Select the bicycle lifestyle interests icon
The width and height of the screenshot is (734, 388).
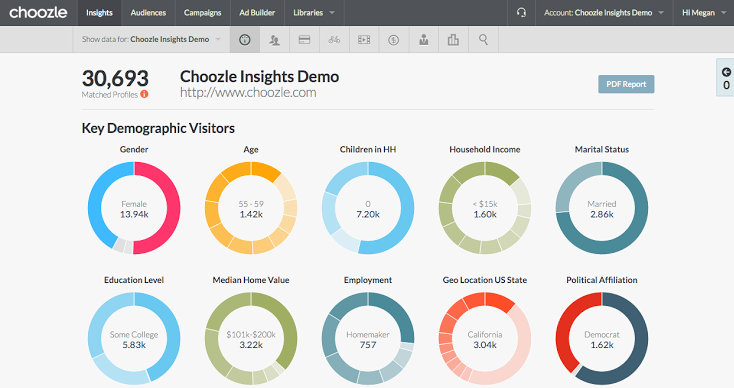pos(334,40)
